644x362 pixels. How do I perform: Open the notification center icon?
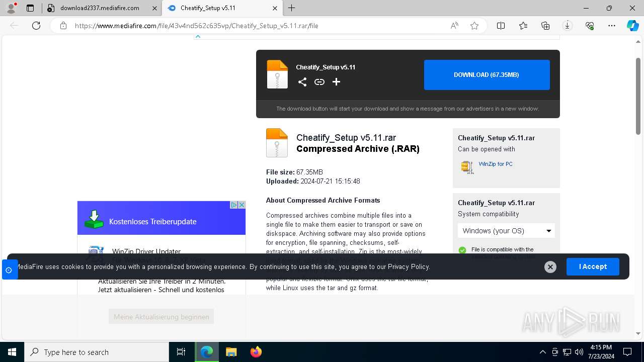(627, 352)
